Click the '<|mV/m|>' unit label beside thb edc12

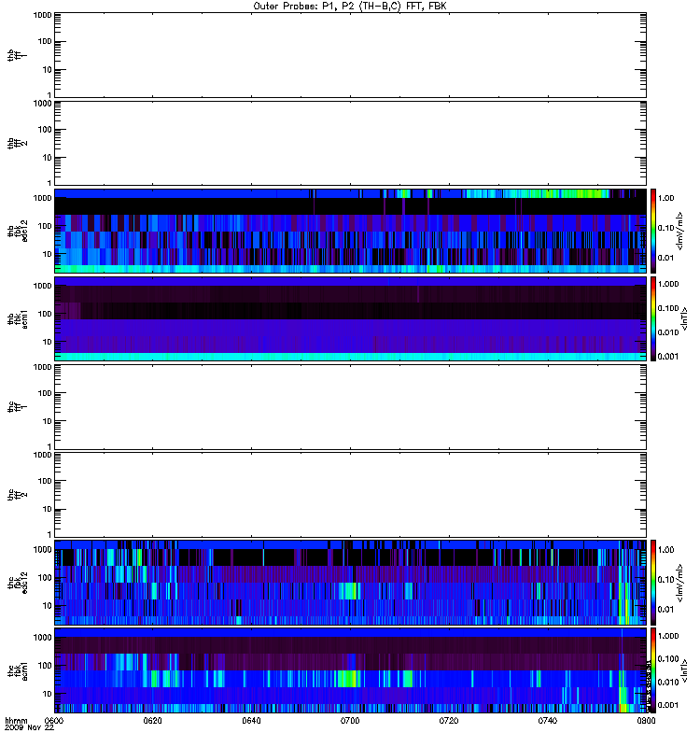(680, 231)
